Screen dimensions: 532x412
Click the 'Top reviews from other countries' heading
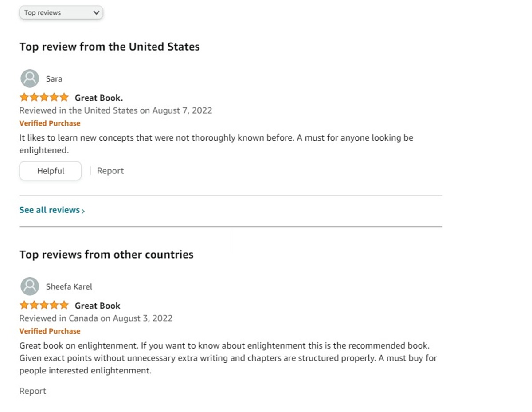tap(106, 255)
